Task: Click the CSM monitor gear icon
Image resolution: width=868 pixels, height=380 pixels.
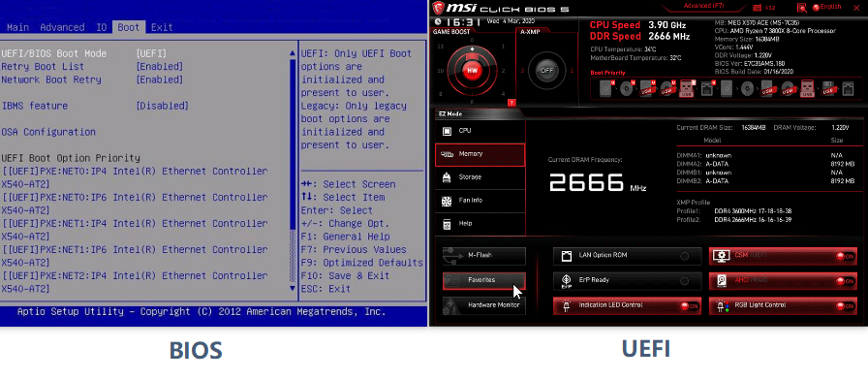Action: 722,257
